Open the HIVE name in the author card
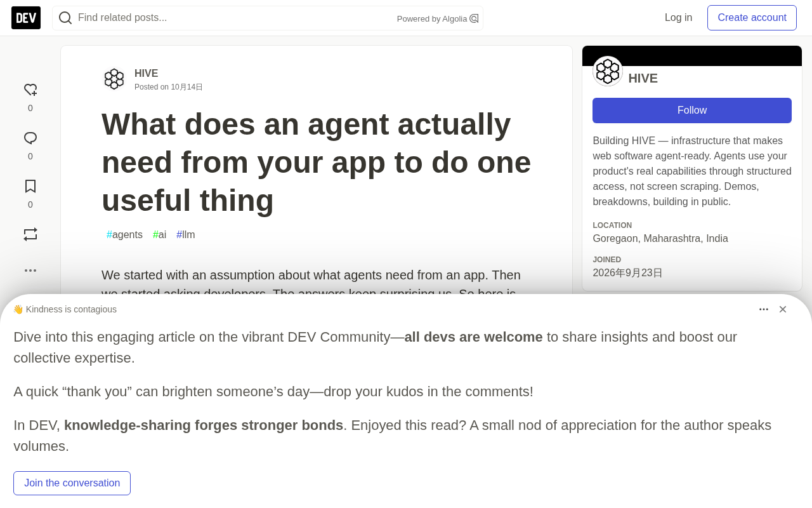 pyautogui.click(x=643, y=78)
